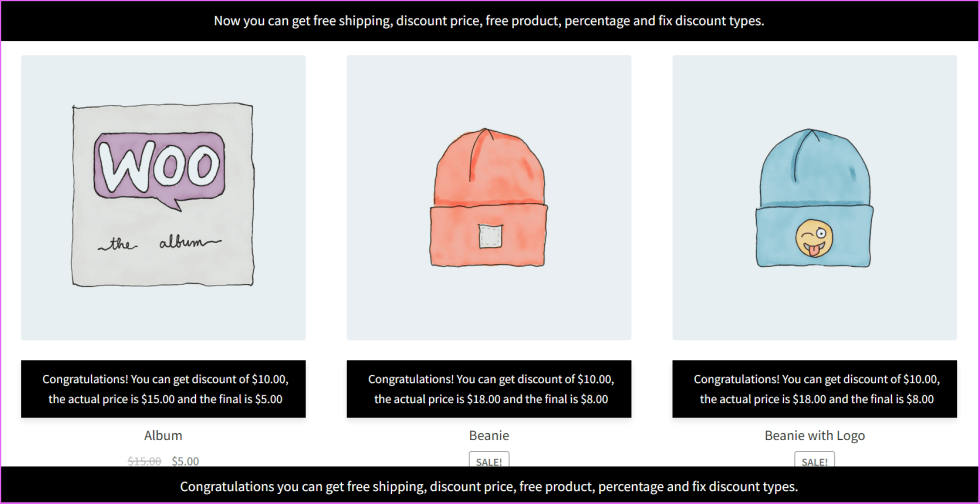Click the Album crossed-out $15.00 price
This screenshot has height=504, width=980.
tap(144, 461)
